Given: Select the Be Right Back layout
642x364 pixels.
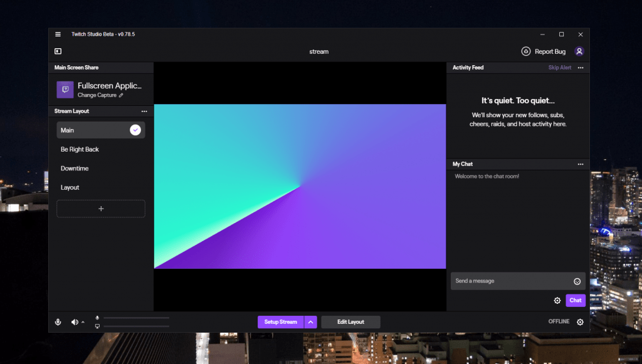Looking at the screenshot, I should point(80,150).
